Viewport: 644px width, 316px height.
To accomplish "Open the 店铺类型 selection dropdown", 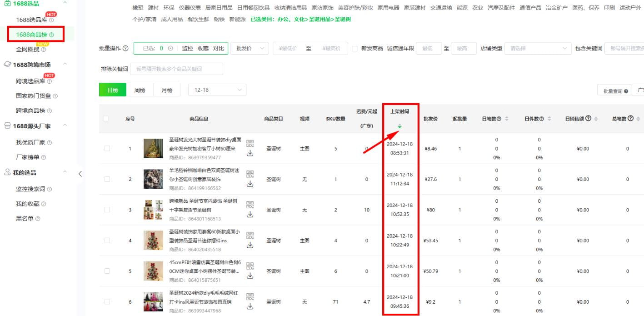I will (x=538, y=48).
